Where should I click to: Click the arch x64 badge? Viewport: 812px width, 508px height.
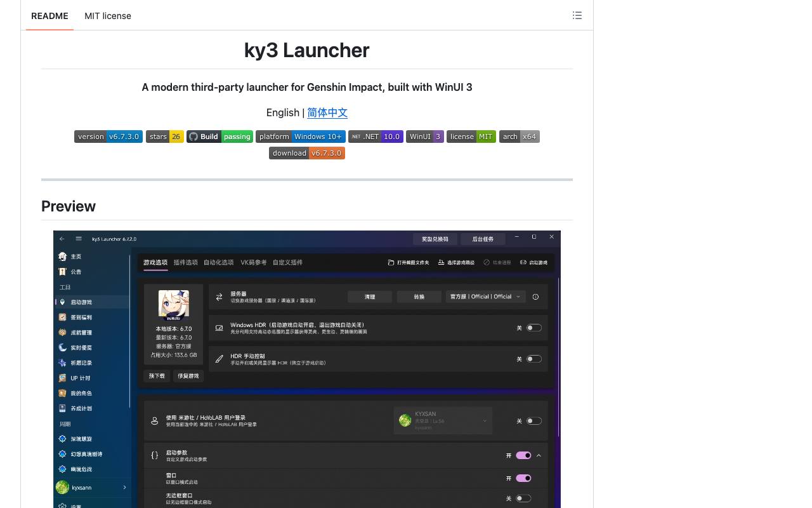(x=520, y=137)
